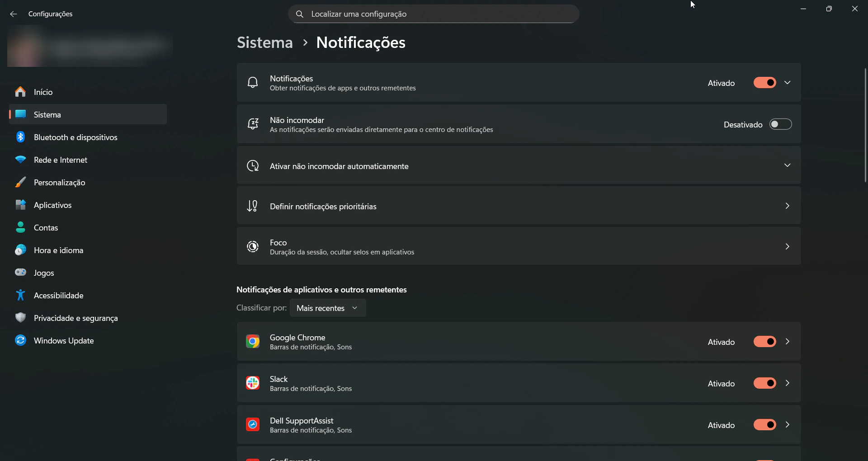Open Definir notificações prioritárias
The width and height of the screenshot is (868, 461).
(x=518, y=206)
